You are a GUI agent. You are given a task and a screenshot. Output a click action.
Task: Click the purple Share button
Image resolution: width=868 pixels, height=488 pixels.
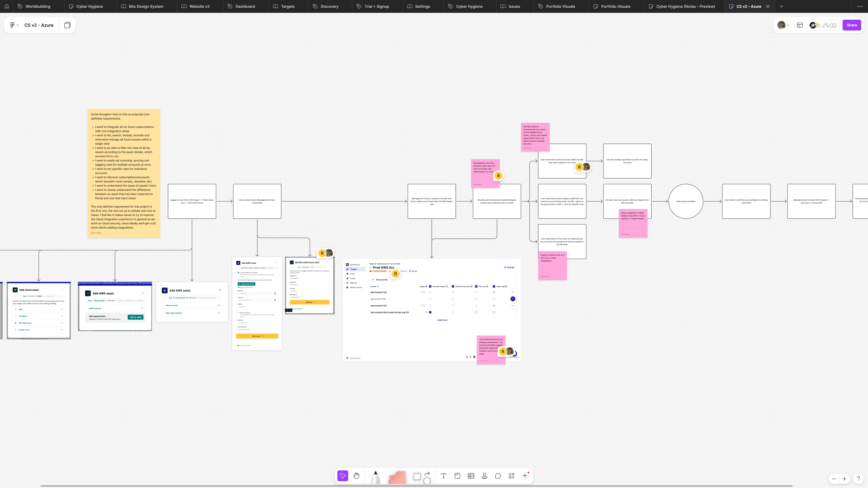(851, 25)
